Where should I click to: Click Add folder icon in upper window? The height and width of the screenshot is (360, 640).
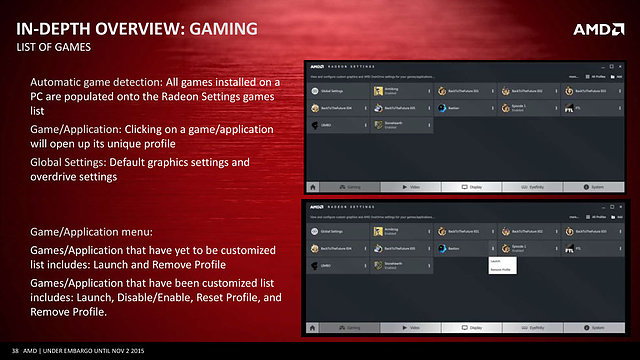click(613, 77)
